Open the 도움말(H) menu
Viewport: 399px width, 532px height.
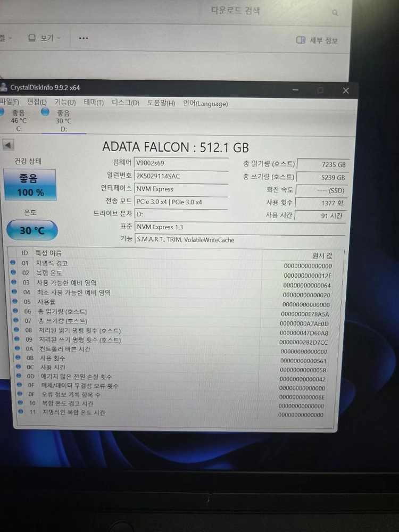161,103
